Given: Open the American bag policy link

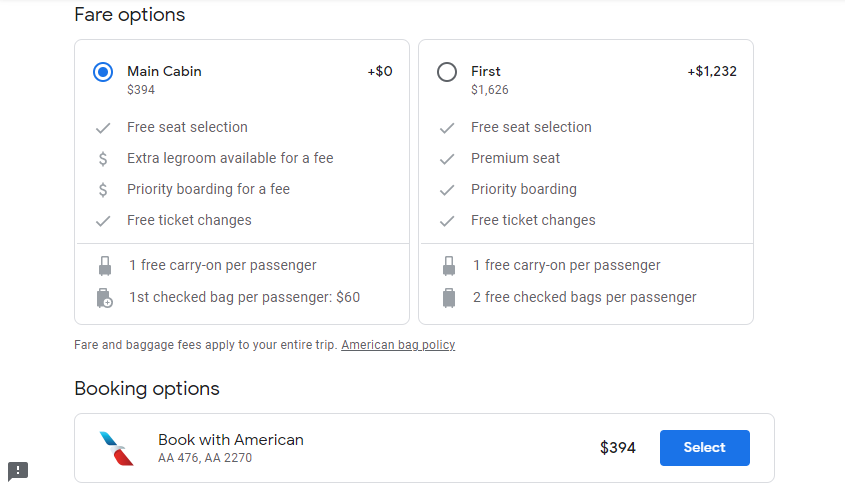Looking at the screenshot, I should click(398, 344).
